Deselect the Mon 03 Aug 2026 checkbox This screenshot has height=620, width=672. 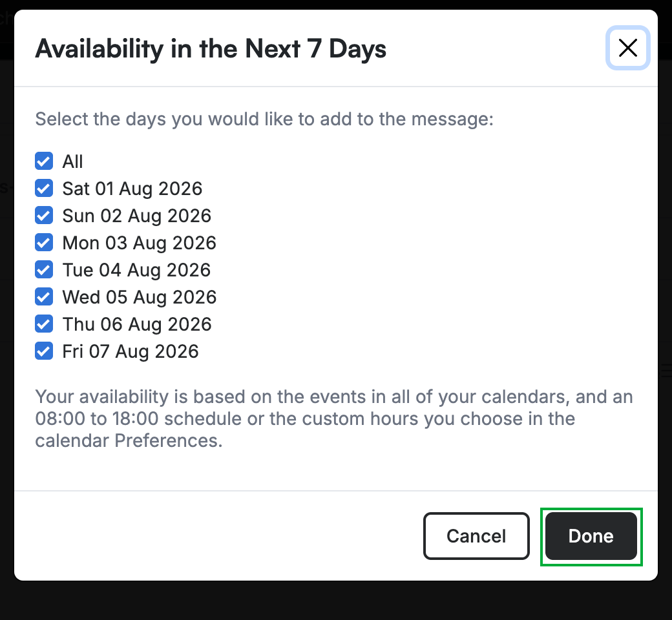[x=44, y=243]
